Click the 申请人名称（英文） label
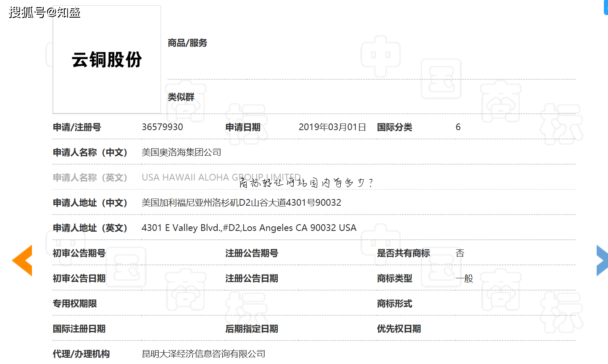Image resolution: width=608 pixels, height=364 pixels. 90,178
